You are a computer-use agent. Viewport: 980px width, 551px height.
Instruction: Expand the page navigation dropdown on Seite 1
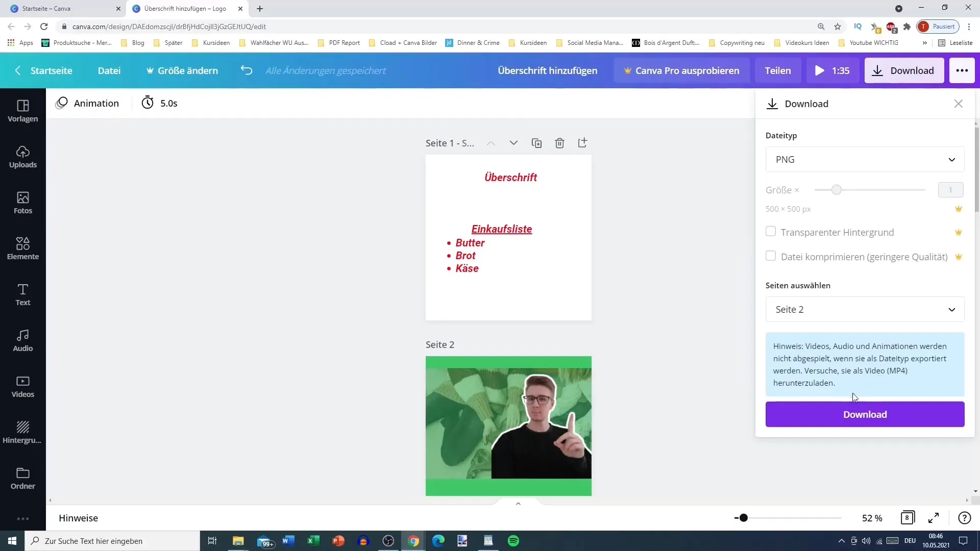[513, 143]
